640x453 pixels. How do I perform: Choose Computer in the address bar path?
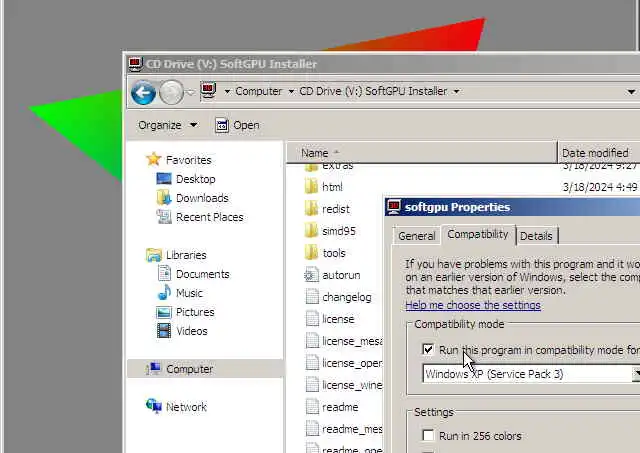coord(258,91)
